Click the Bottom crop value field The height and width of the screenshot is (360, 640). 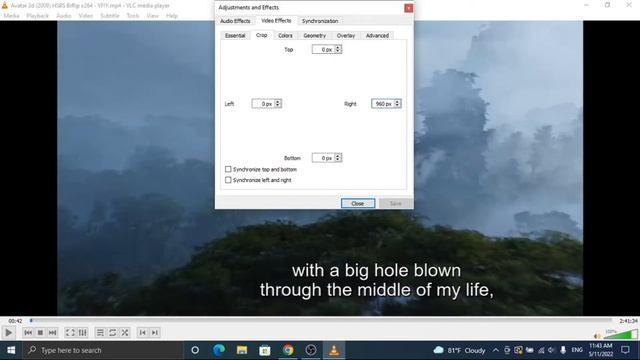[323, 158]
